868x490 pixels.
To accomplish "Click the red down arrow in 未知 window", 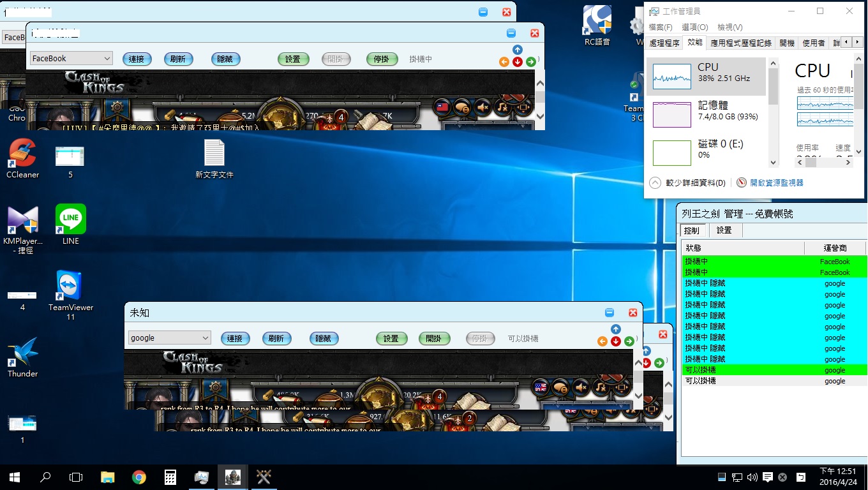I will coord(616,341).
